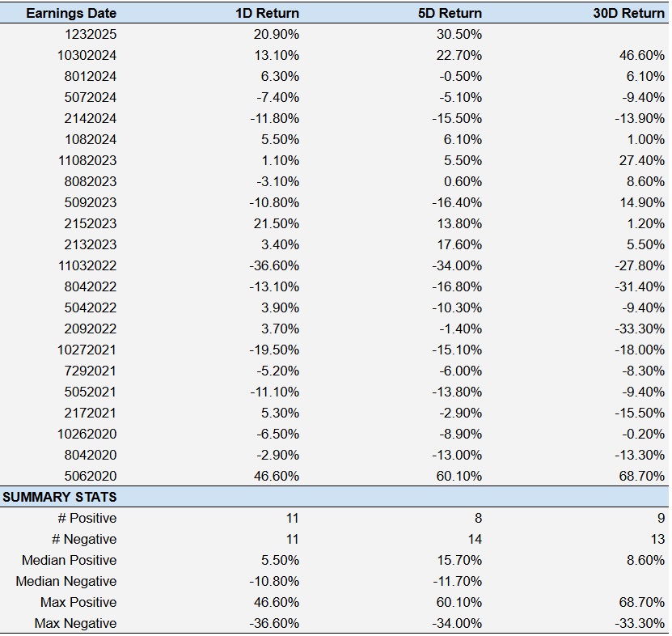Click the 14.90% 30D return cell
Viewport: 672px width, 636px height.
coord(641,202)
